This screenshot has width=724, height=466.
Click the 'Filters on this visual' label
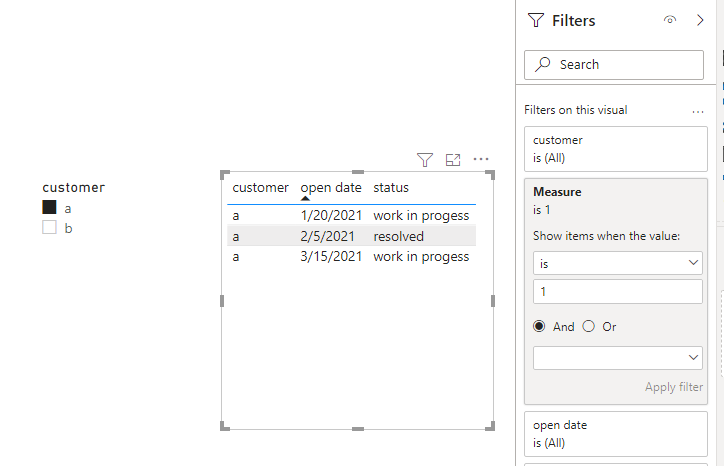pyautogui.click(x=575, y=110)
